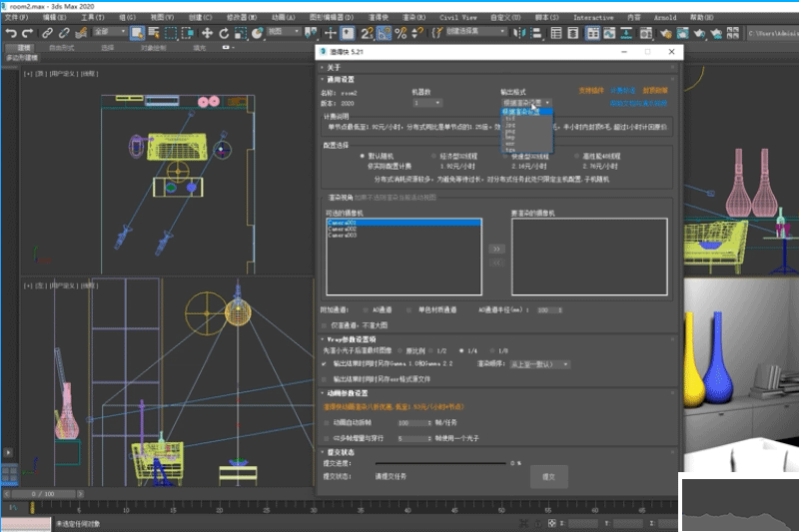Select the Link objects chain icon

(47, 33)
